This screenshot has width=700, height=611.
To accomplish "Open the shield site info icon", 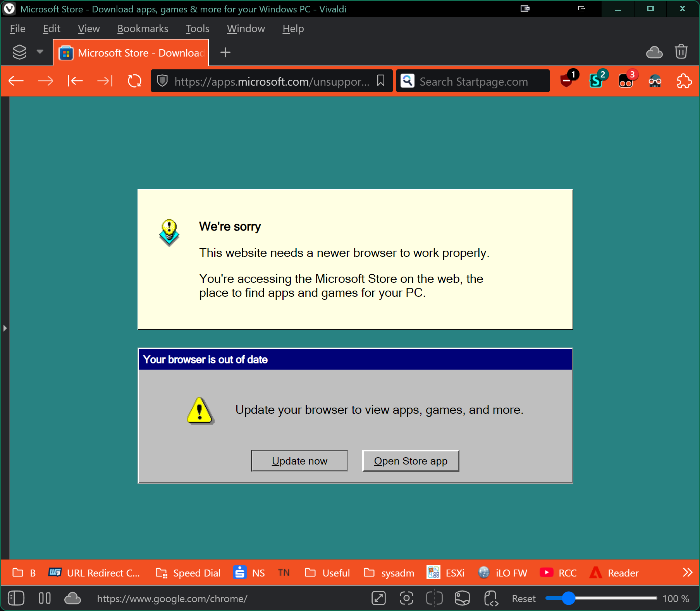I will [x=162, y=81].
